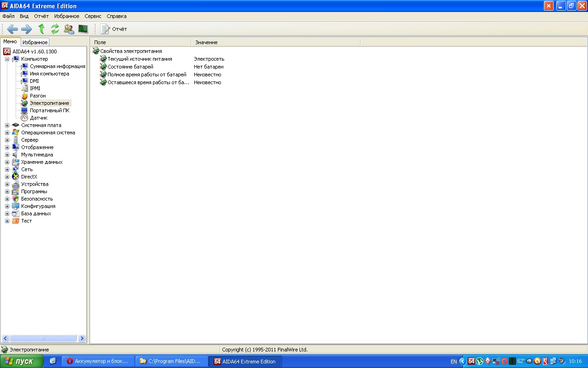
Task: Click tree panel scrollbar left arrow
Action: (5, 339)
